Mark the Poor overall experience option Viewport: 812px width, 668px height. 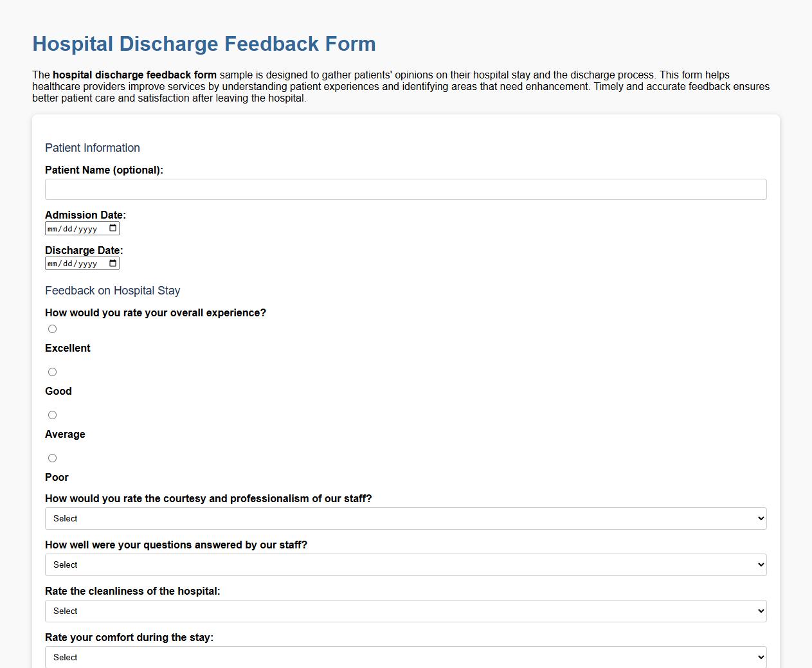[52, 458]
